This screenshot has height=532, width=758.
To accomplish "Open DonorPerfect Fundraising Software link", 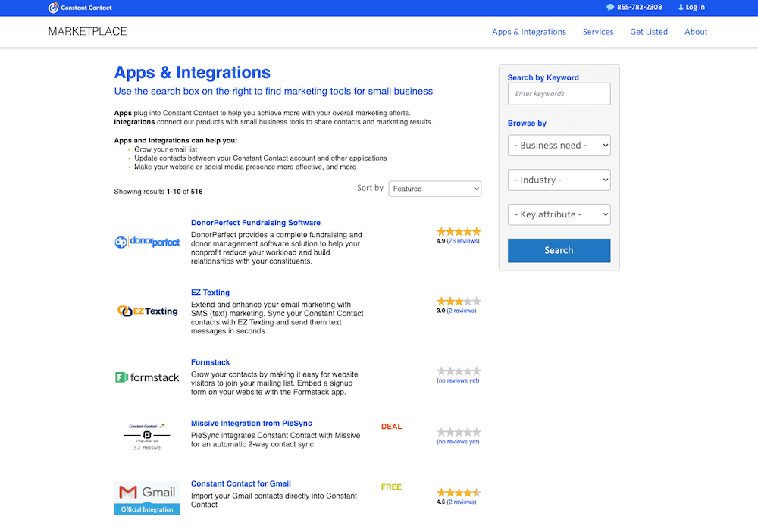I will click(255, 223).
